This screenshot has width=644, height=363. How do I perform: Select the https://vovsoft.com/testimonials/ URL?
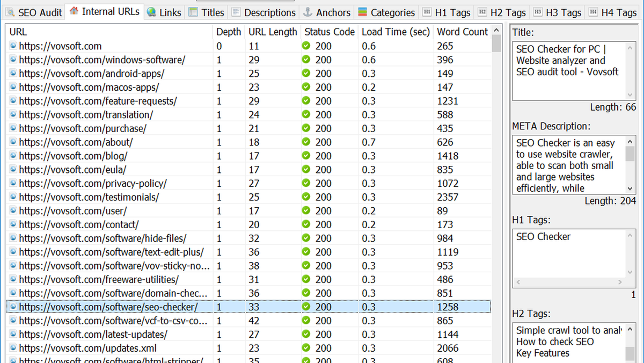click(89, 197)
